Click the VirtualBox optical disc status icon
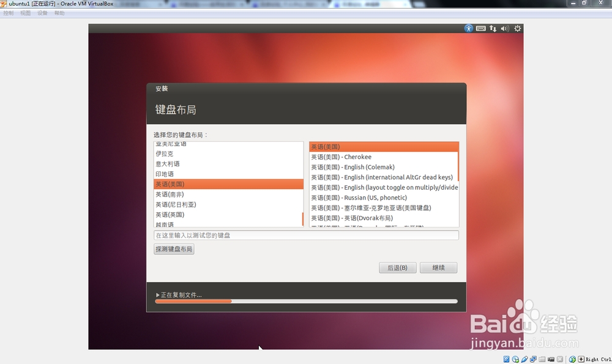The image size is (612, 364). pos(515,359)
